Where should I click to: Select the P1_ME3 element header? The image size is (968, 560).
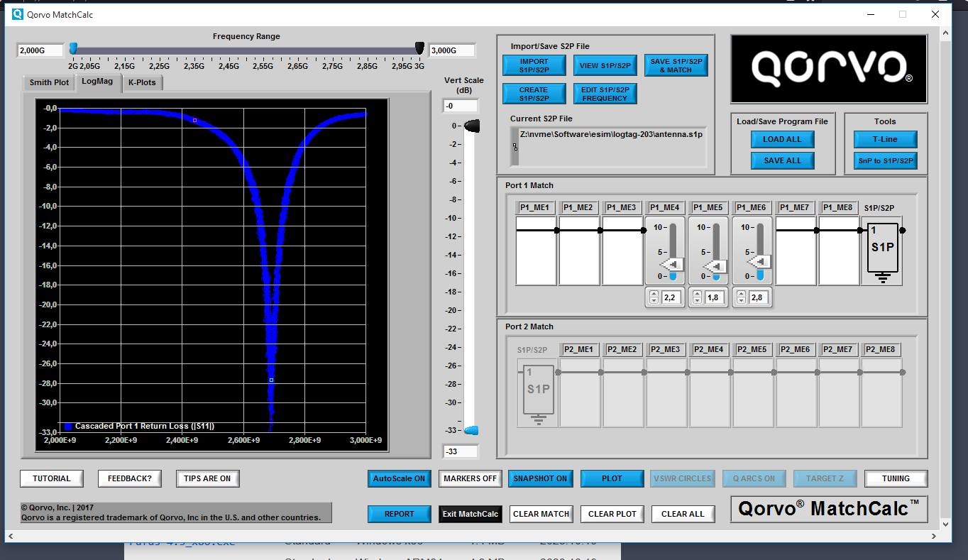622,208
